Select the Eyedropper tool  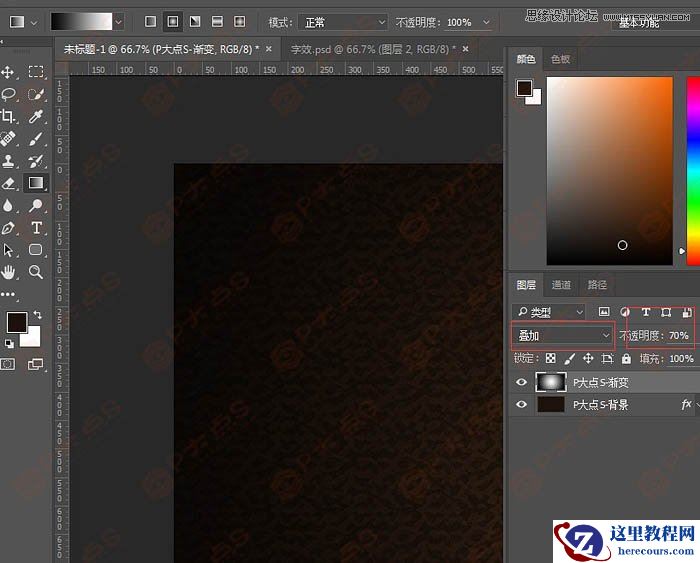(x=36, y=117)
